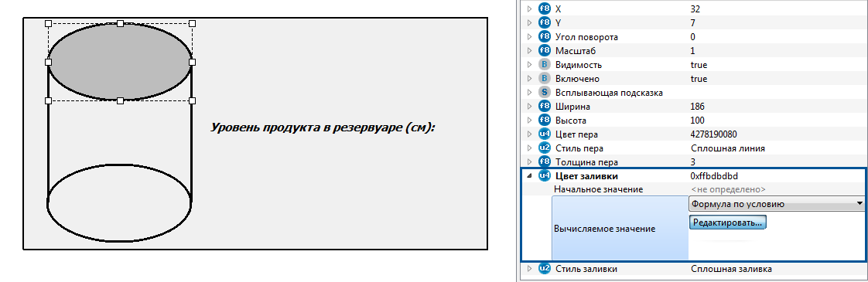The width and height of the screenshot is (868, 282).
Task: Click the u4 icon of Цвет заливки
Action: pos(545,176)
